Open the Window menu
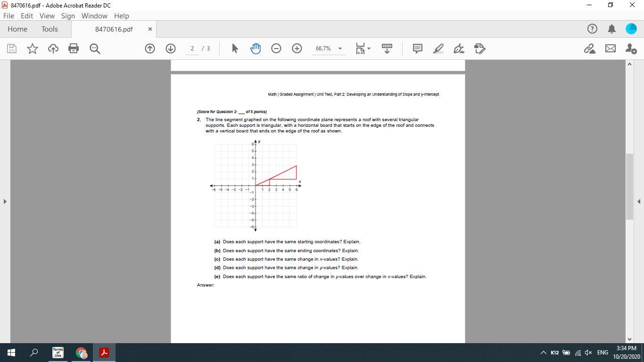644x362 pixels. [x=94, y=16]
